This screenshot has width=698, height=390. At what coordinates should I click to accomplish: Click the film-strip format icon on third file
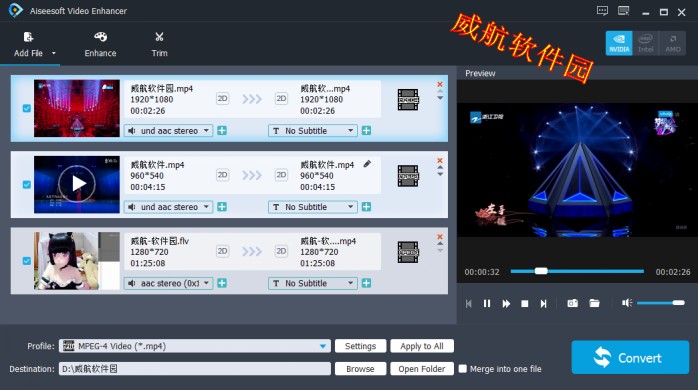[408, 252]
